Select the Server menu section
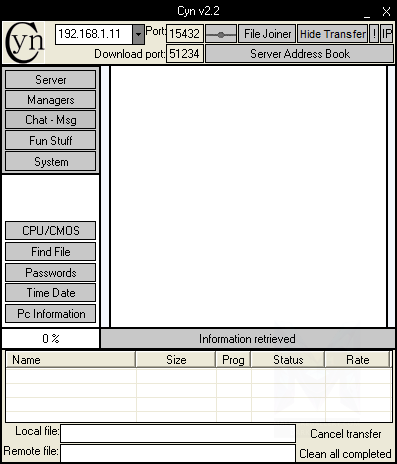The image size is (397, 464). [51, 80]
